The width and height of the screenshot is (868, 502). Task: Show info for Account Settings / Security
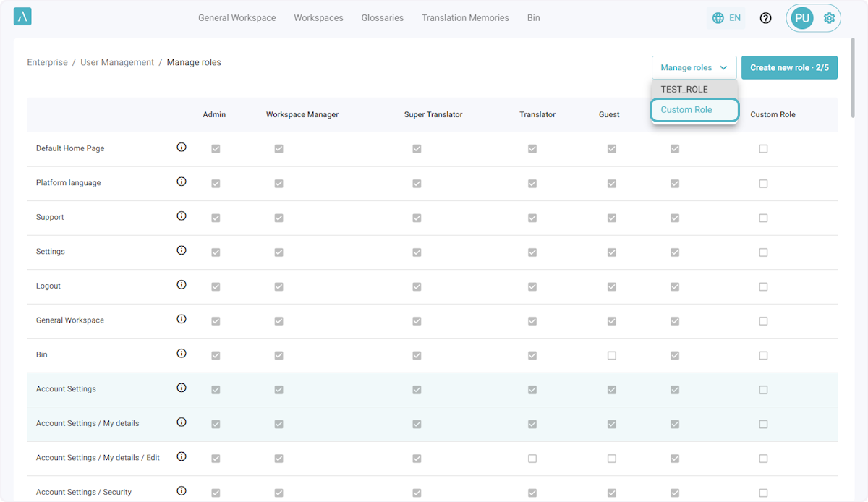coord(182,491)
